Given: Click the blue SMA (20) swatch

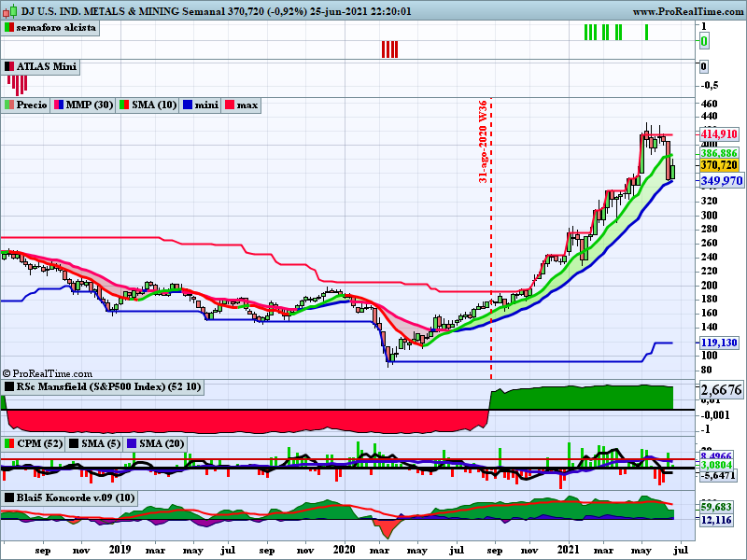Looking at the screenshot, I should tap(132, 444).
